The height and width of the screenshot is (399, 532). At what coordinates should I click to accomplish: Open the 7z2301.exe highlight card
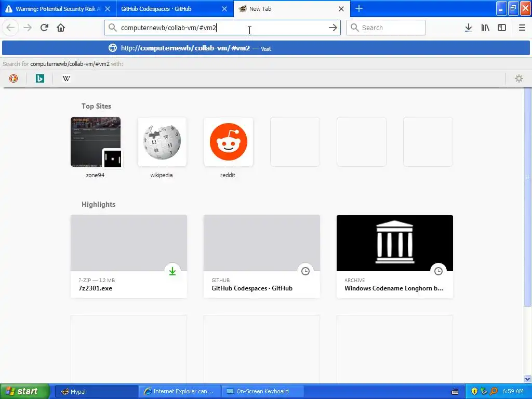pyautogui.click(x=129, y=257)
